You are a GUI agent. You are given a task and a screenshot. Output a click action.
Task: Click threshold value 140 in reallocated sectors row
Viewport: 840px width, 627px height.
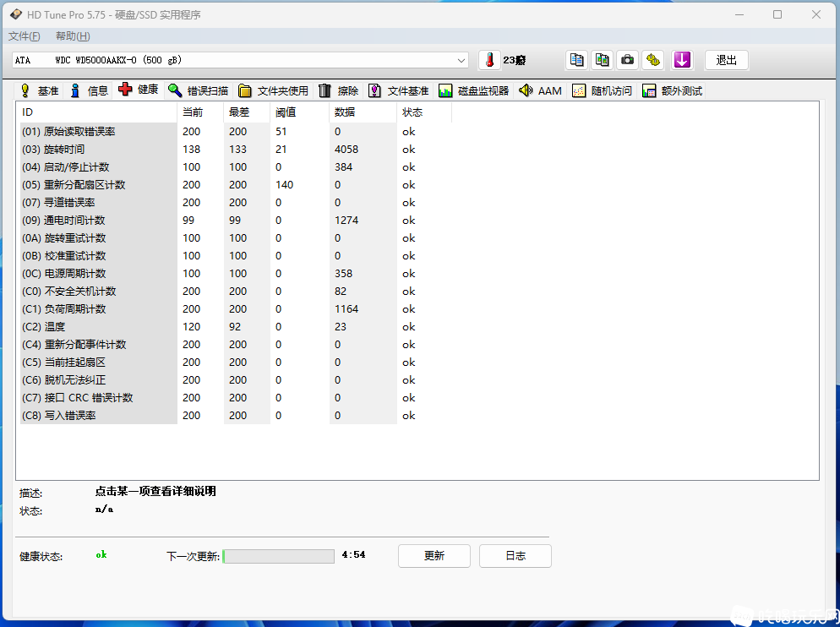(284, 184)
